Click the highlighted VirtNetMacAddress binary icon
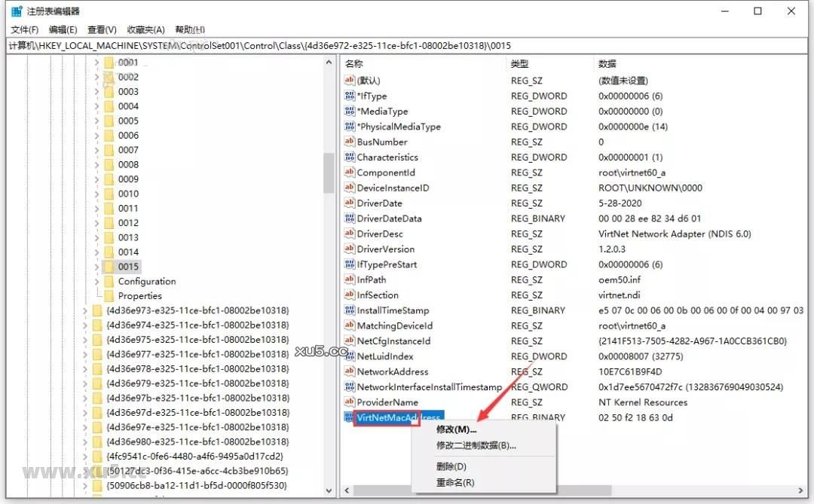 [349, 417]
